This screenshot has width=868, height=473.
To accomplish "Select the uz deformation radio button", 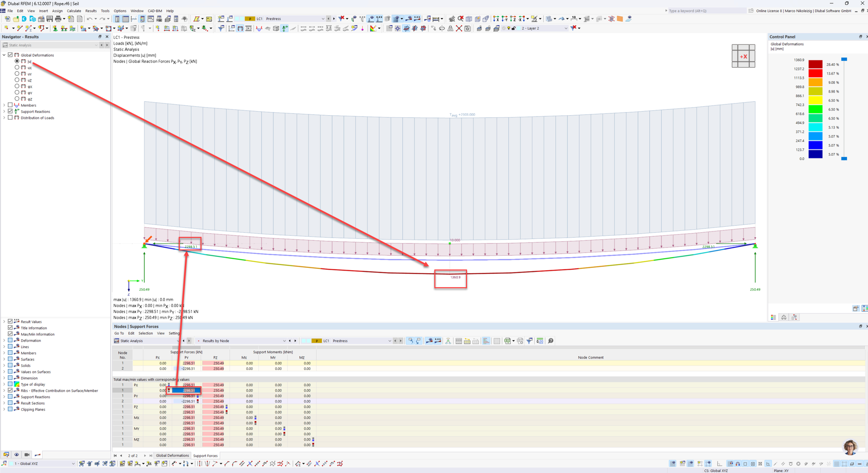I will (17, 80).
